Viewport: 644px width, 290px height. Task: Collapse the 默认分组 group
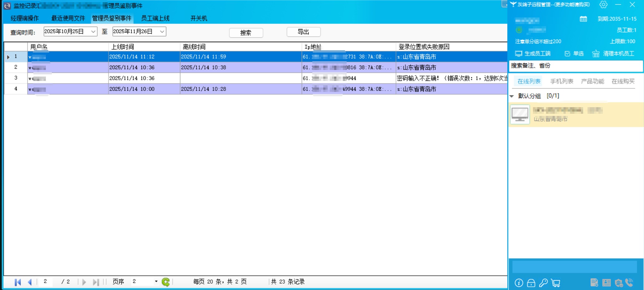pos(512,96)
